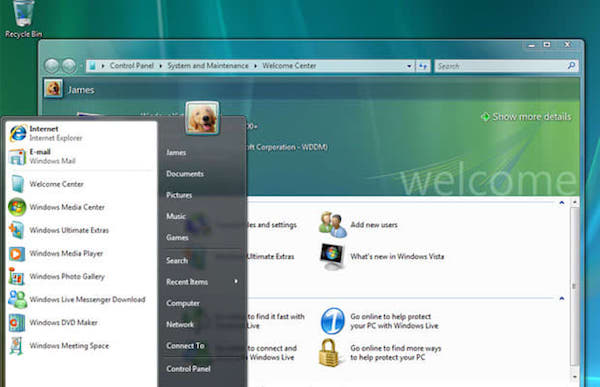The height and width of the screenshot is (387, 600).
Task: Open Windows Ultimate Extras in Start menu list
Action: point(81,230)
